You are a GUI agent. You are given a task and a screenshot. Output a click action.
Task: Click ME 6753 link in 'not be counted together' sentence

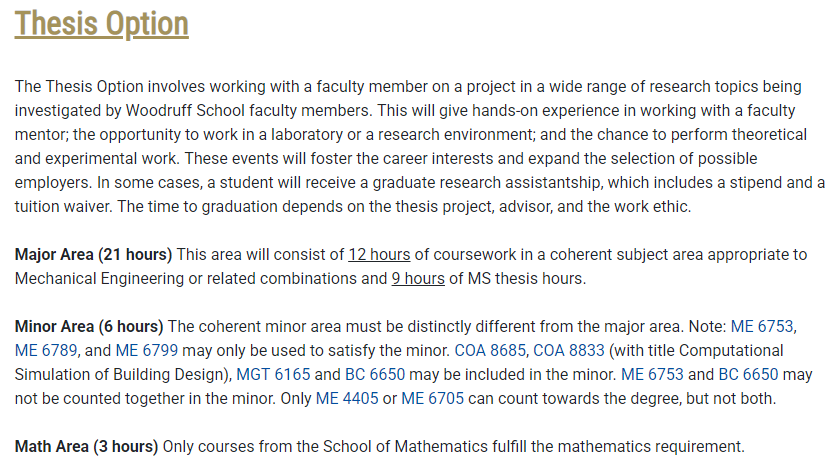651,375
